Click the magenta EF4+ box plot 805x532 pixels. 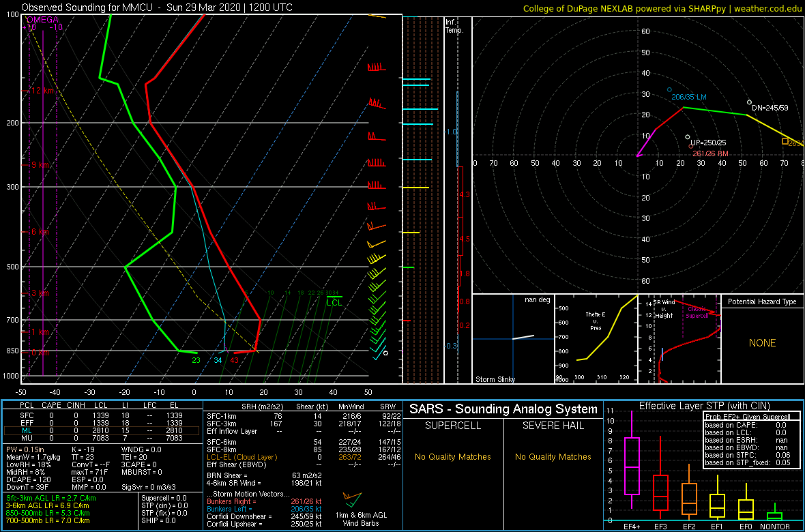click(631, 460)
